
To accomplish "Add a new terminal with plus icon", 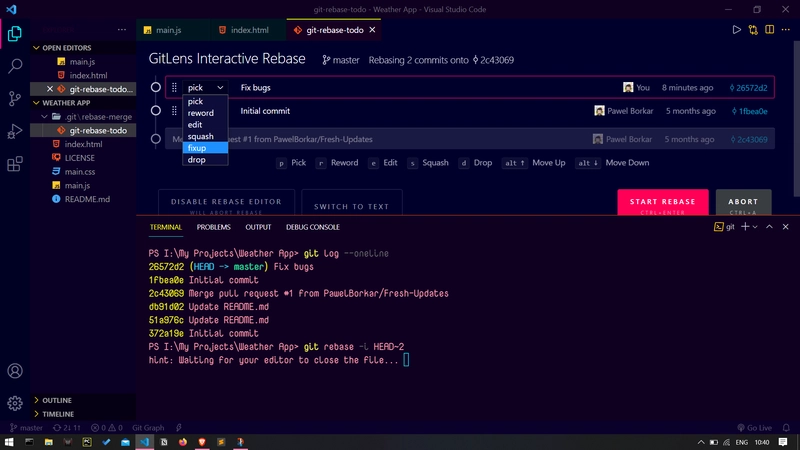I will pos(745,227).
